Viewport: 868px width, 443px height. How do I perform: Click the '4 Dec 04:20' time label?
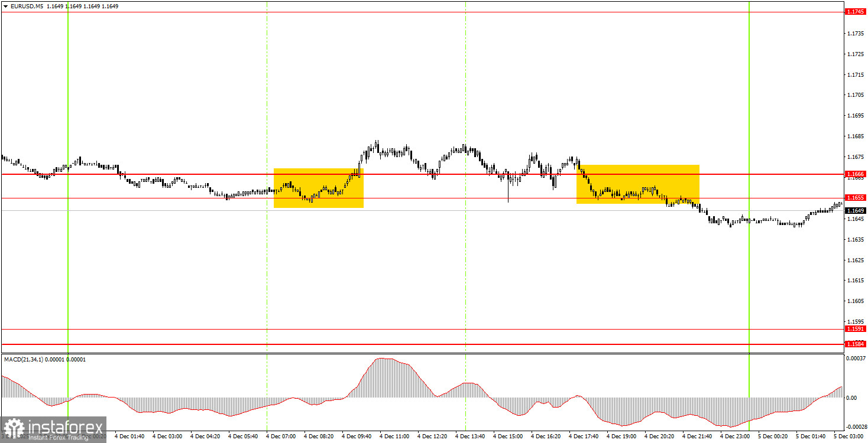click(x=205, y=437)
